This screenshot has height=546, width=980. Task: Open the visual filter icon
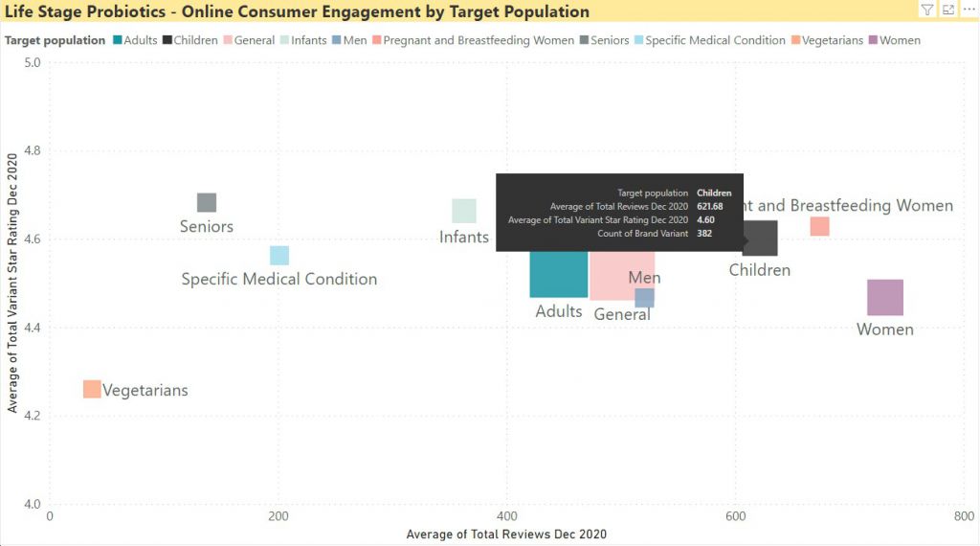click(x=926, y=10)
